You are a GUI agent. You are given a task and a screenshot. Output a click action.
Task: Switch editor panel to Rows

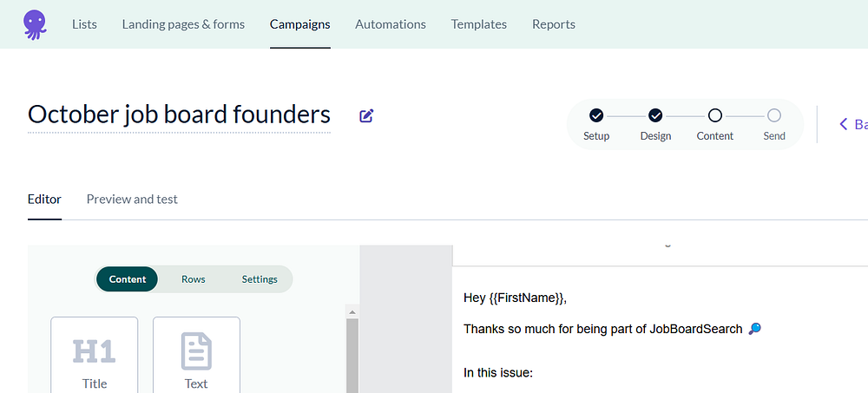193,279
